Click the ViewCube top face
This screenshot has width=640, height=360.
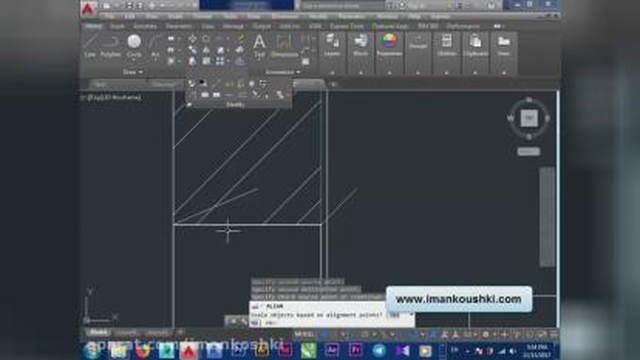click(529, 118)
